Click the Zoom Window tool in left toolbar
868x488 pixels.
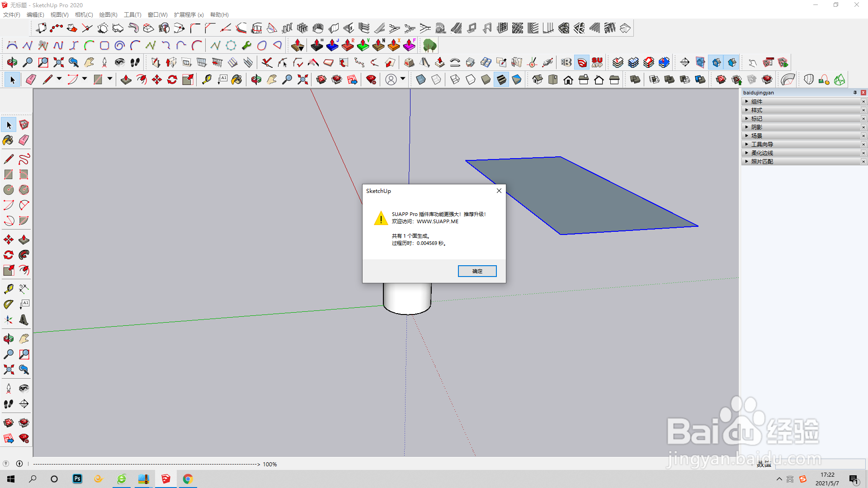tap(24, 354)
